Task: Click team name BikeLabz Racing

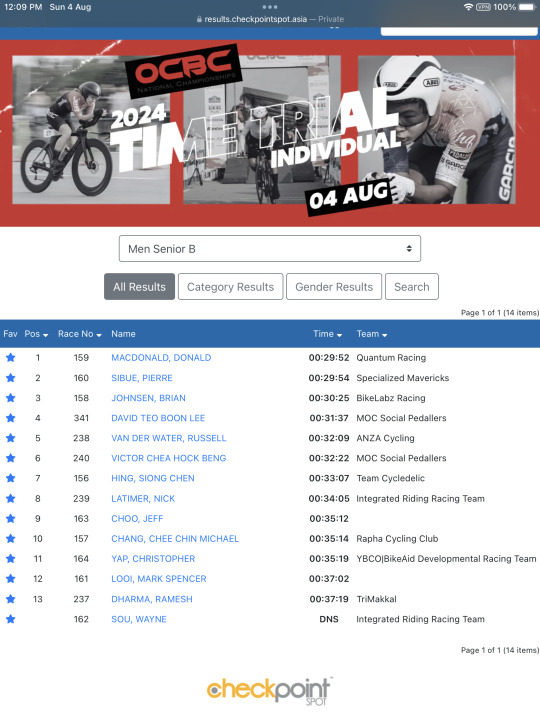Action: [391, 398]
